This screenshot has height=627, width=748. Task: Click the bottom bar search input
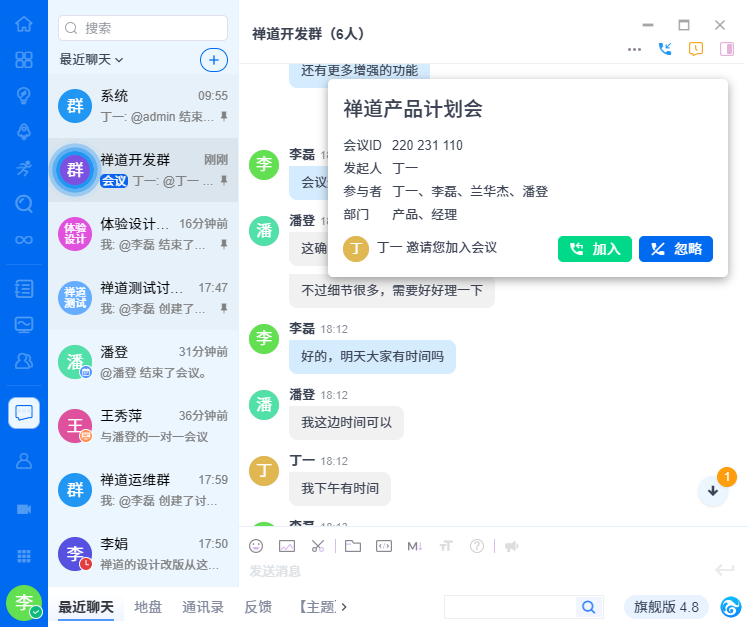[x=510, y=607]
